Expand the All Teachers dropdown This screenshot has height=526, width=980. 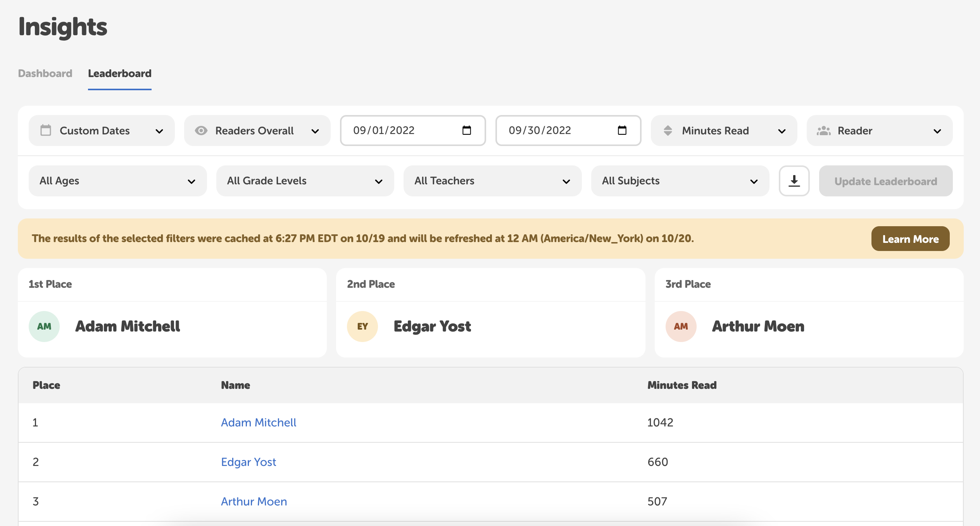(492, 180)
